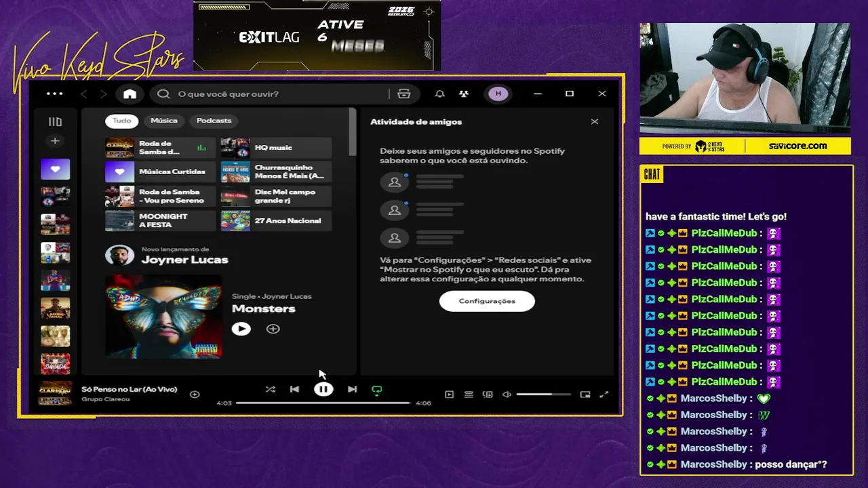
Task: Open HQ music tile
Action: (x=276, y=148)
